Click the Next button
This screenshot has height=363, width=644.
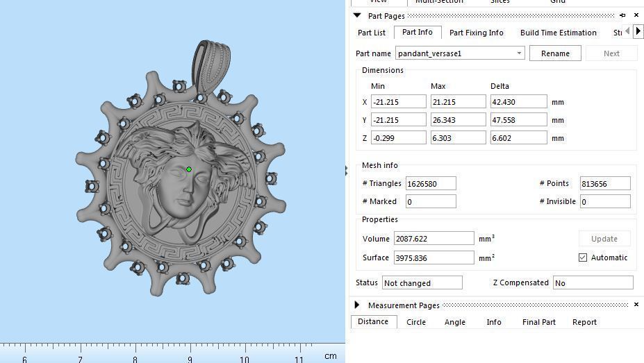pyautogui.click(x=611, y=53)
